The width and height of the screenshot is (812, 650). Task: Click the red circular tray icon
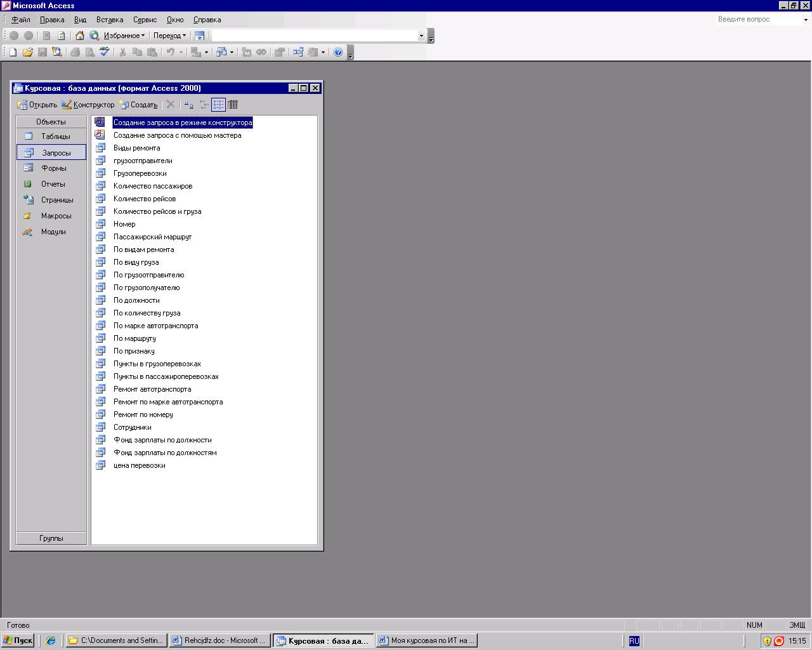(779, 641)
